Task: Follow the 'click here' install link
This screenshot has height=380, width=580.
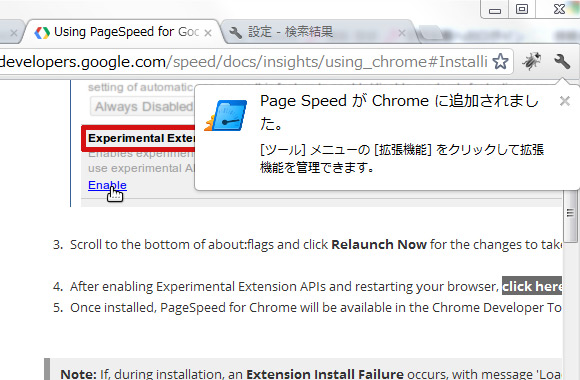Action: (x=532, y=286)
